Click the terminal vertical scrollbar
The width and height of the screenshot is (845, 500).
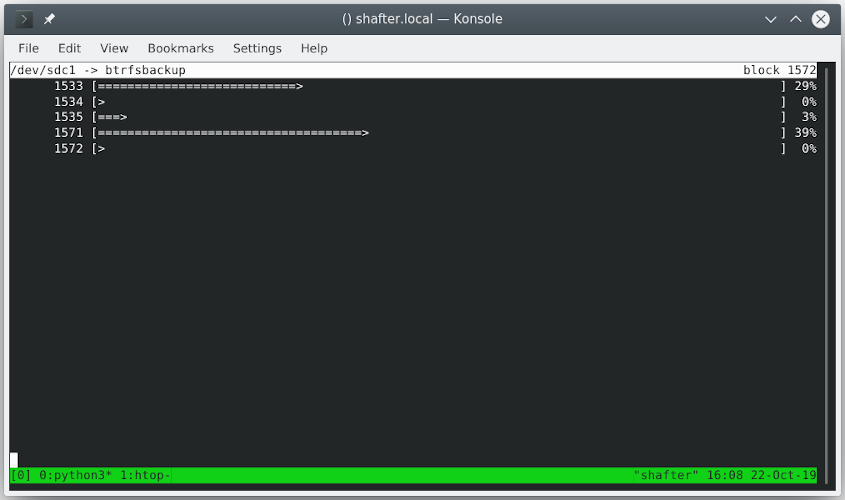(x=827, y=275)
